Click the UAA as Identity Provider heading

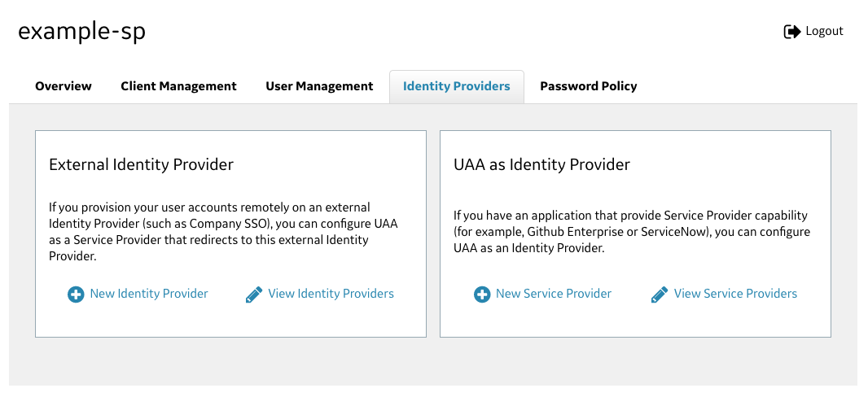point(541,165)
